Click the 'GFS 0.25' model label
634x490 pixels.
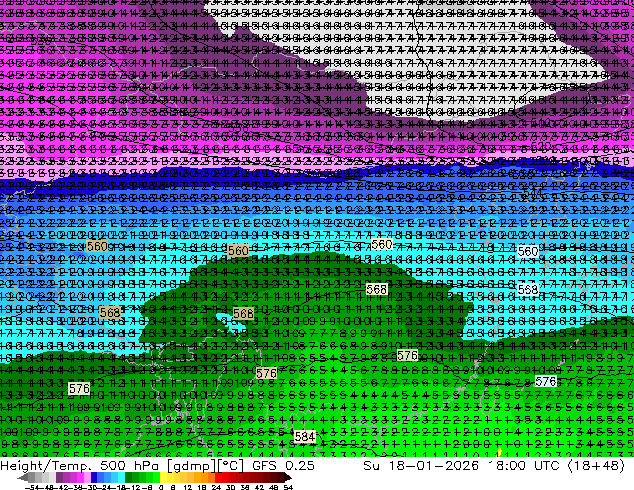283,466
